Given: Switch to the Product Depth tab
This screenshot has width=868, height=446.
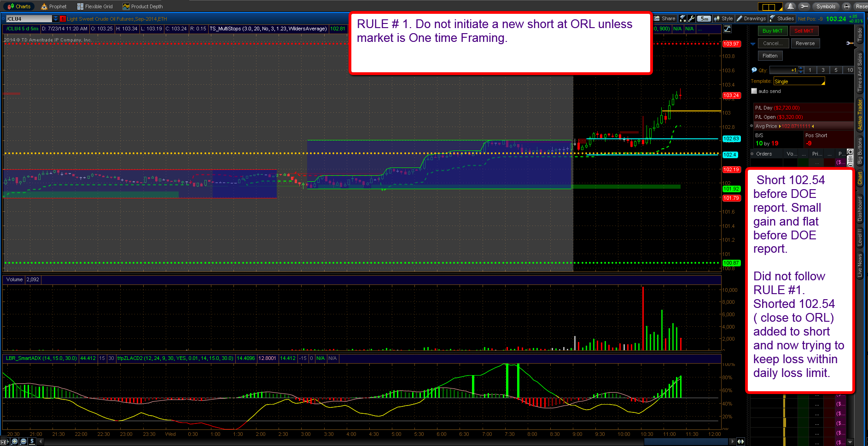Looking at the screenshot, I should pyautogui.click(x=143, y=6).
